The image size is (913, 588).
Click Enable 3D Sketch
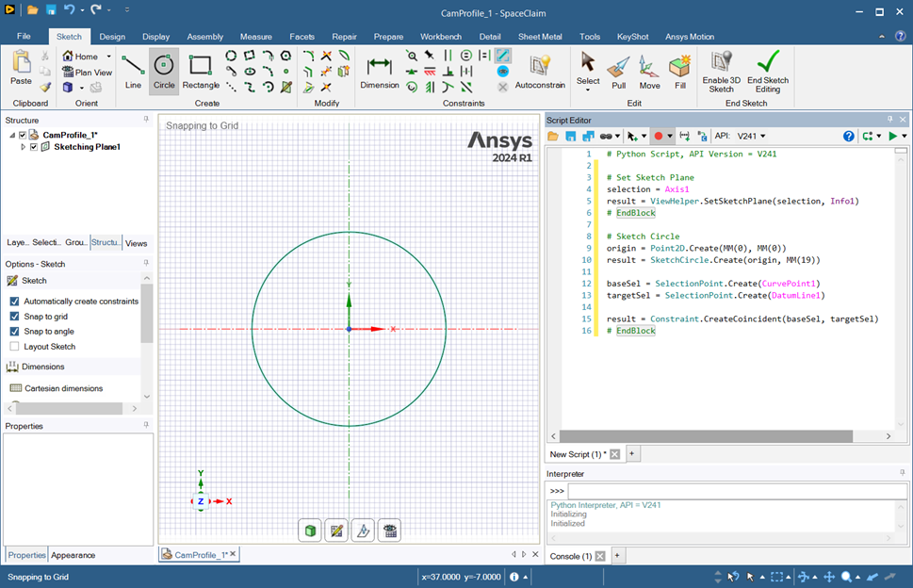coord(721,71)
